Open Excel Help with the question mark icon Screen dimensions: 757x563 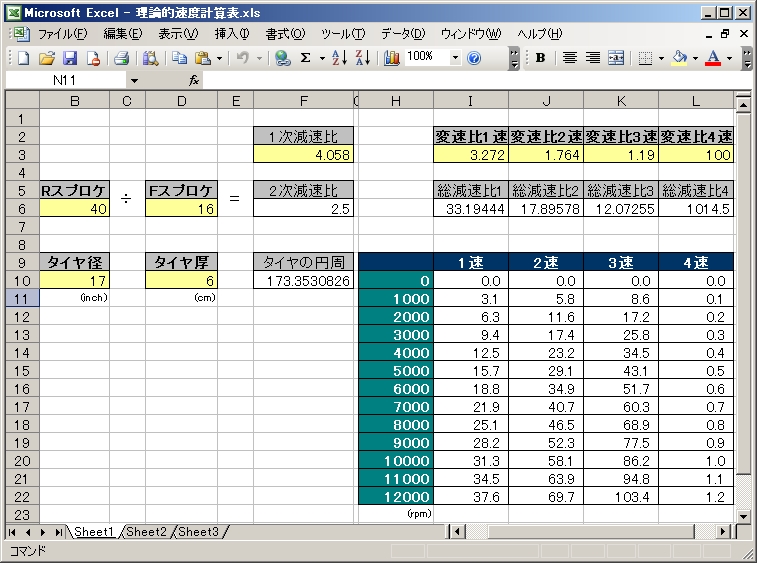(x=475, y=58)
